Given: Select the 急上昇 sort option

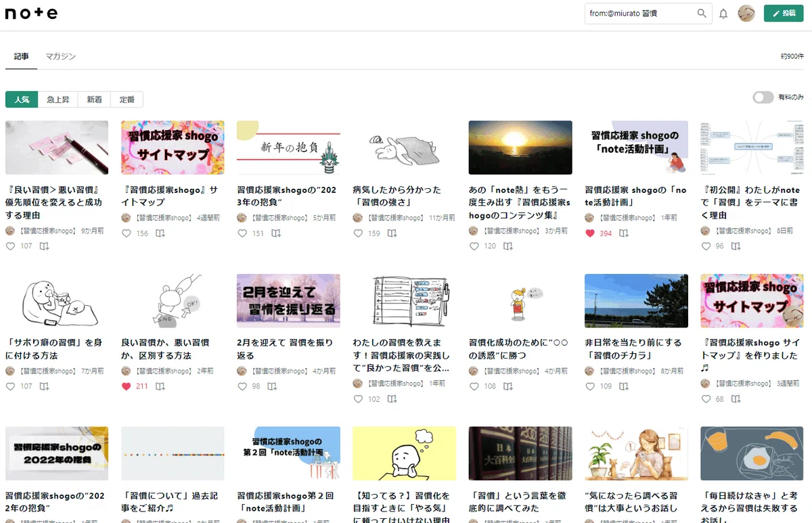Looking at the screenshot, I should click(58, 99).
